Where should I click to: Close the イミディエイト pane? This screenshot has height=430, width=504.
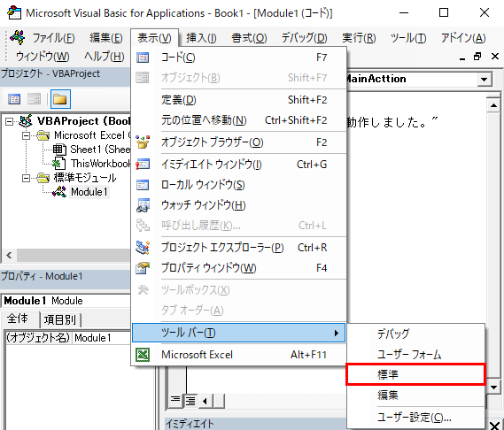pos(494,426)
